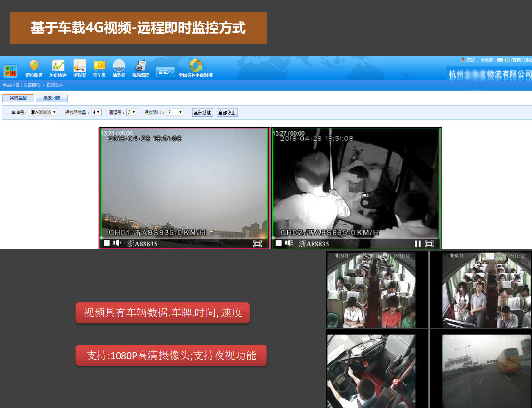
Task: Pause the right CH02 video player
Action: coord(418,244)
